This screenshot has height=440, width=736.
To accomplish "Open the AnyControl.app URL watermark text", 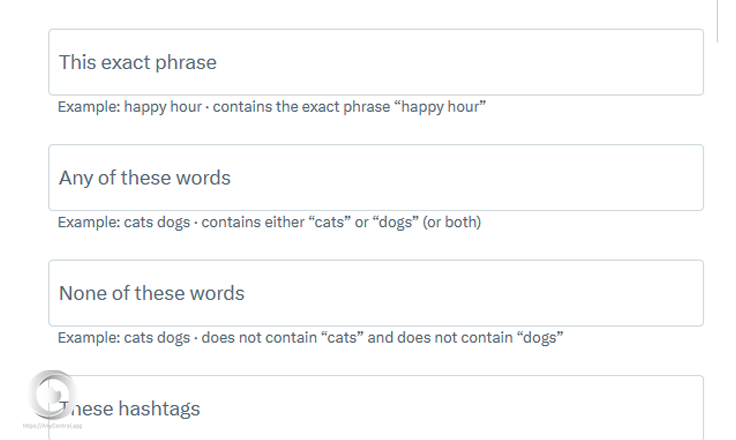I will click(52, 426).
